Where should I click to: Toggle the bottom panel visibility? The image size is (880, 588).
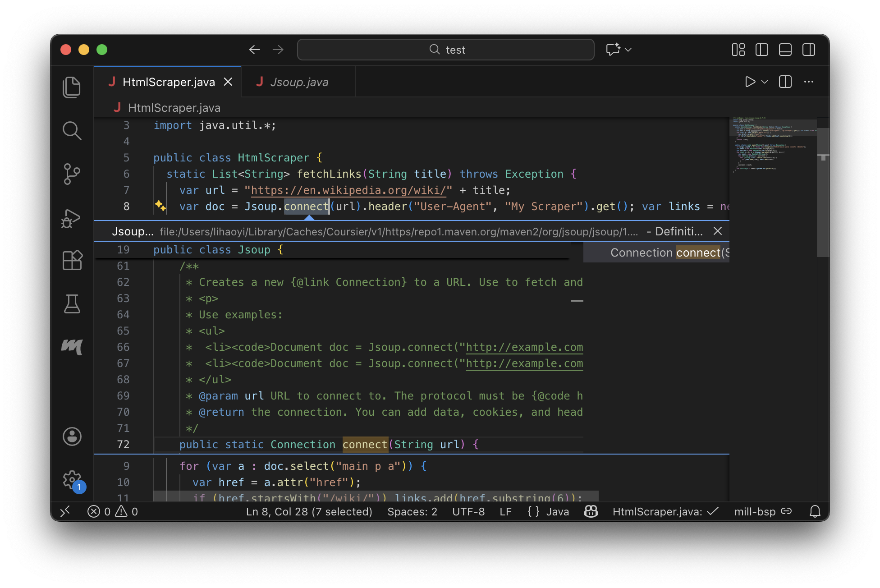[x=785, y=50]
